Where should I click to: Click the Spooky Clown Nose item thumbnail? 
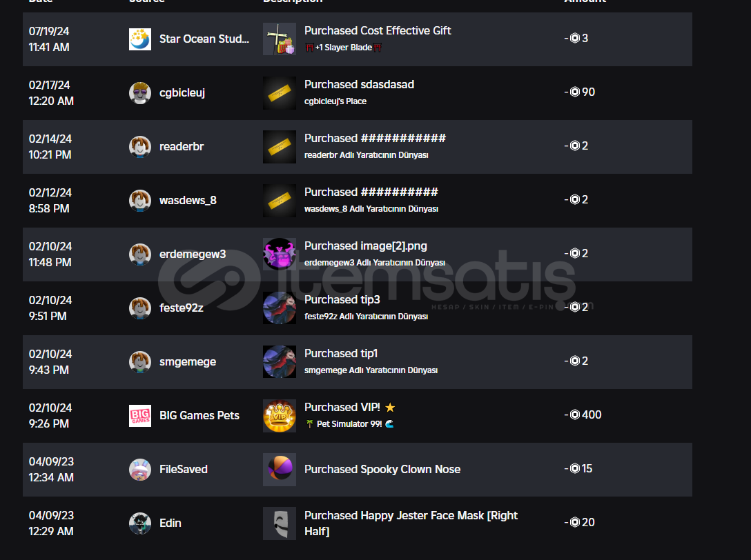click(280, 470)
